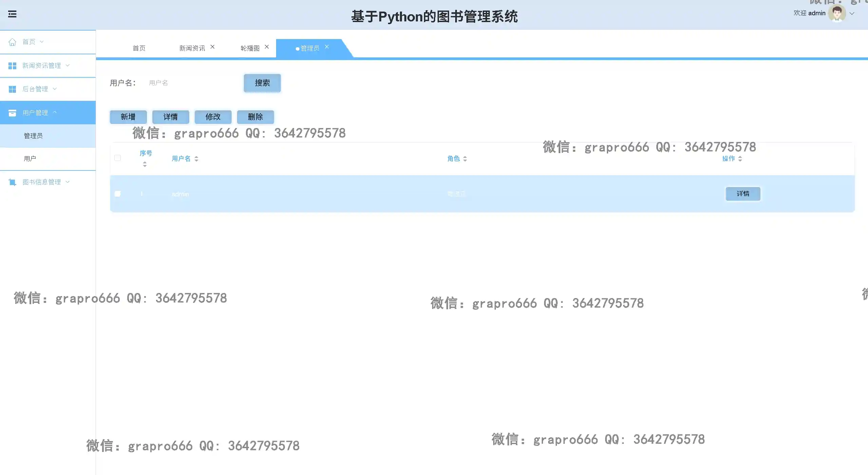Viewport: 868px width, 475px height.
Task: Select the 后台管理 icon in sidebar
Action: [13, 89]
